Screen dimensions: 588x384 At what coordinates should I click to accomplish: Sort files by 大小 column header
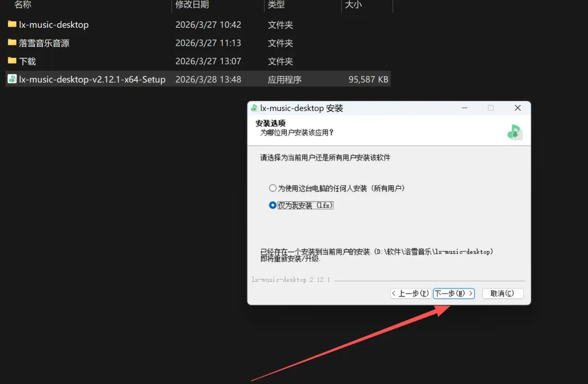coord(353,5)
